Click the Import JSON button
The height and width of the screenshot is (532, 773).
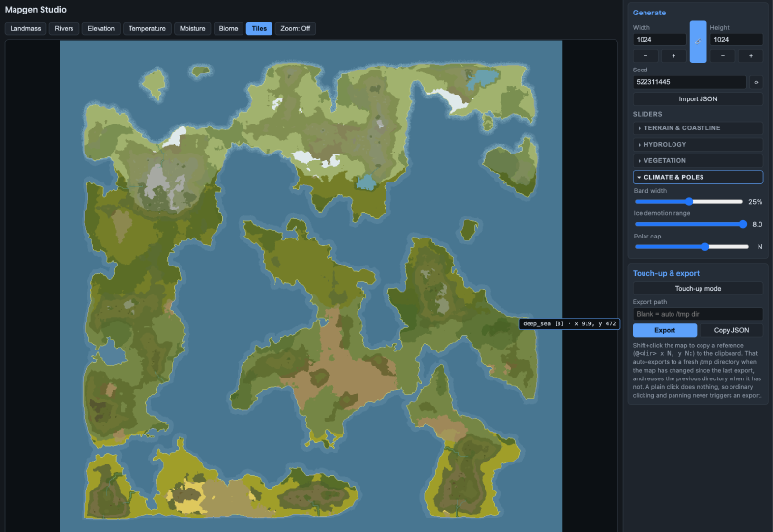[698, 99]
